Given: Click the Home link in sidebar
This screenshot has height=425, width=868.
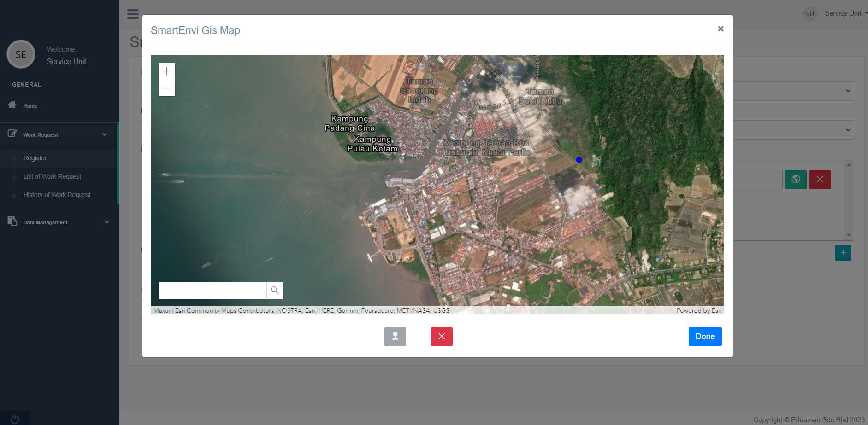Looking at the screenshot, I should coord(30,106).
